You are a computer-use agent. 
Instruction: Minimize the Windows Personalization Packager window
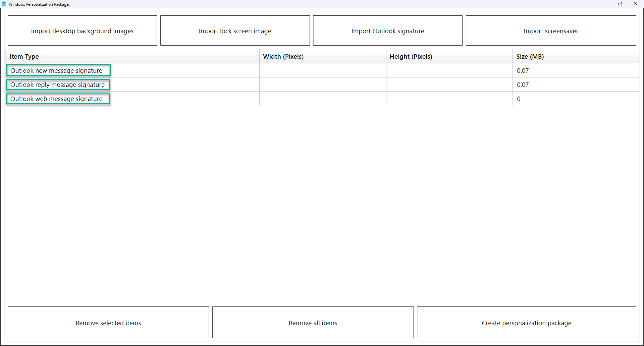605,4
